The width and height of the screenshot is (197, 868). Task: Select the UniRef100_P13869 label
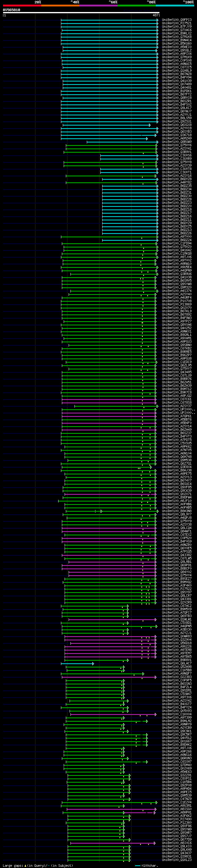[177, 304]
